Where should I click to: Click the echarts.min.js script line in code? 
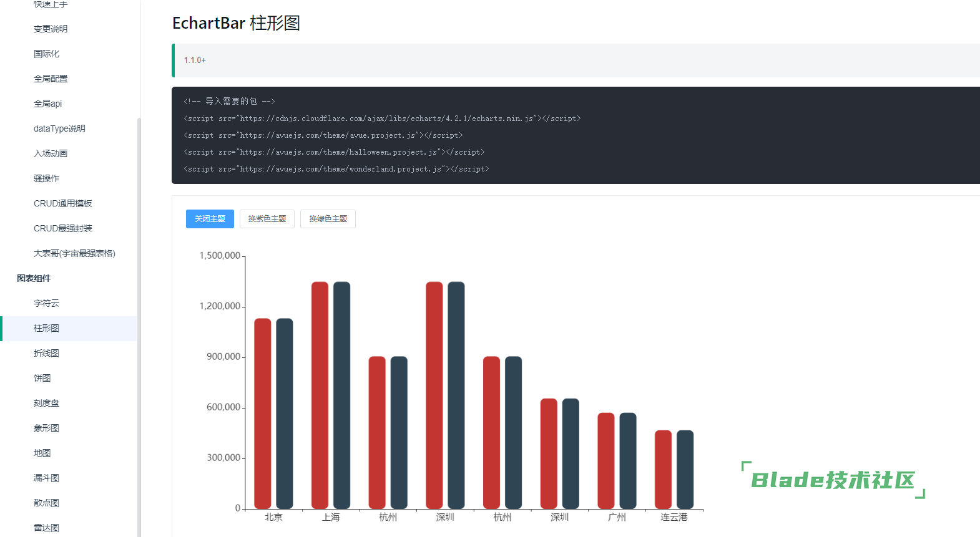382,119
